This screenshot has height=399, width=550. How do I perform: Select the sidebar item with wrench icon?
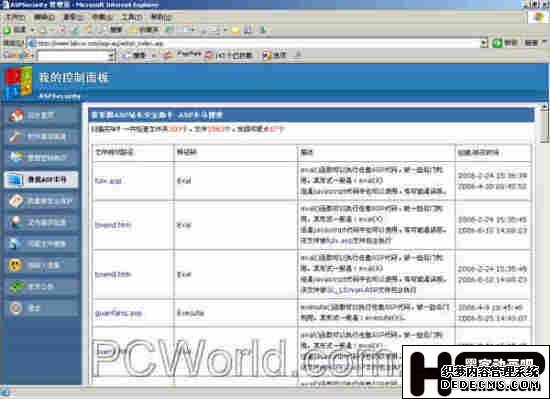coord(42,137)
